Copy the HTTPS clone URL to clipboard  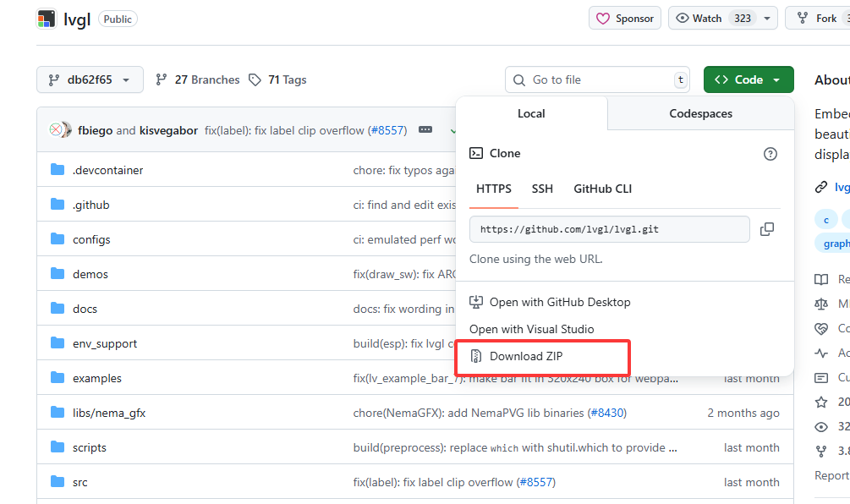click(767, 229)
